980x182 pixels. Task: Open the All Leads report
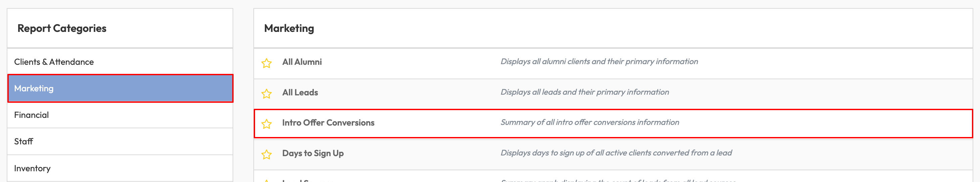point(300,92)
